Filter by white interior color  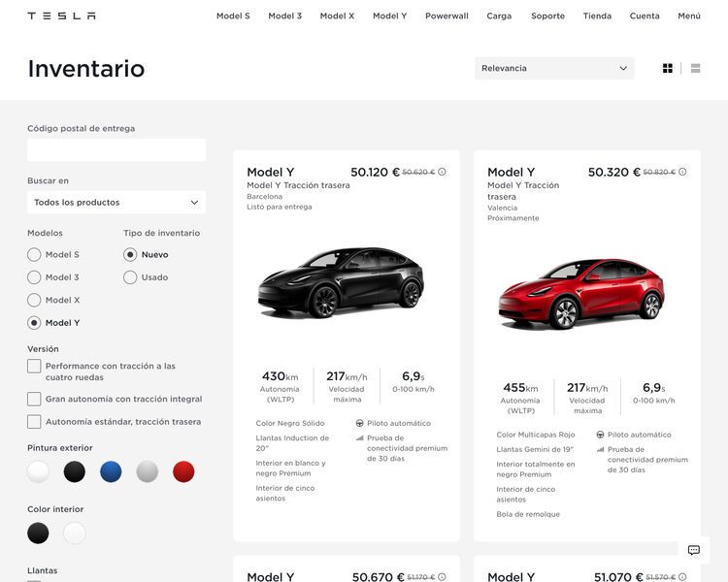click(75, 533)
